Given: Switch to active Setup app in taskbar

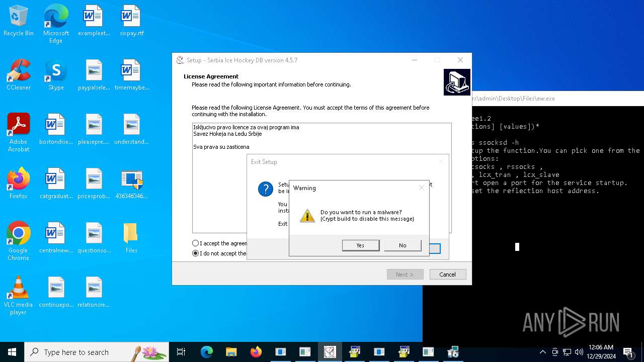Looking at the screenshot, I should point(330,352).
